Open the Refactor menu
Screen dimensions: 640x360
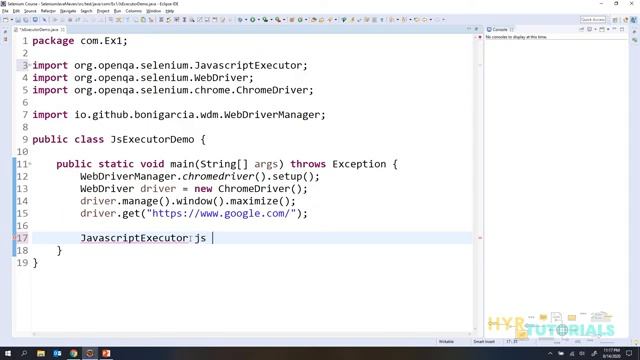[x=48, y=11]
